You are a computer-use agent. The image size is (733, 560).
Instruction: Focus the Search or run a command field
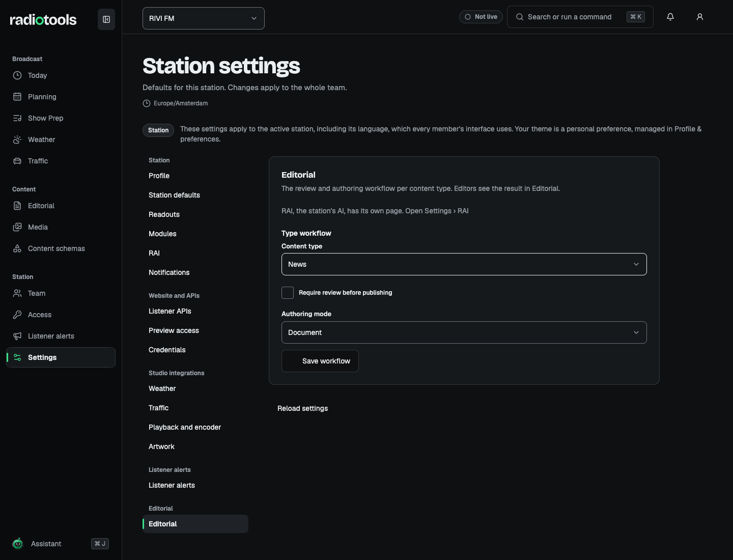pyautogui.click(x=580, y=17)
